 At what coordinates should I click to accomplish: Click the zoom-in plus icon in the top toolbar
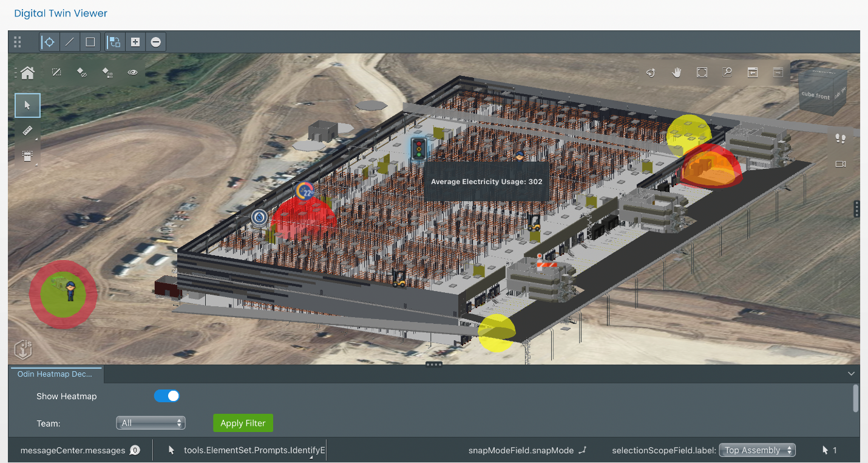pyautogui.click(x=135, y=42)
